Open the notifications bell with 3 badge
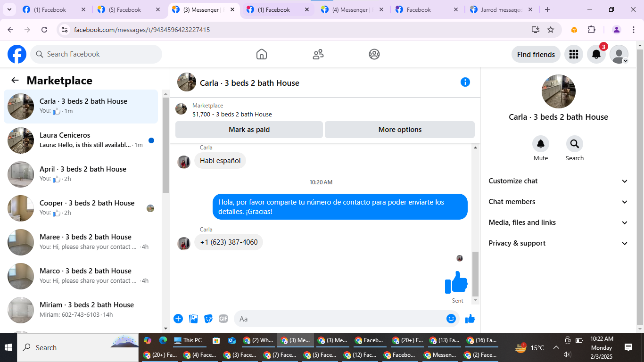This screenshot has height=362, width=644. pyautogui.click(x=596, y=54)
